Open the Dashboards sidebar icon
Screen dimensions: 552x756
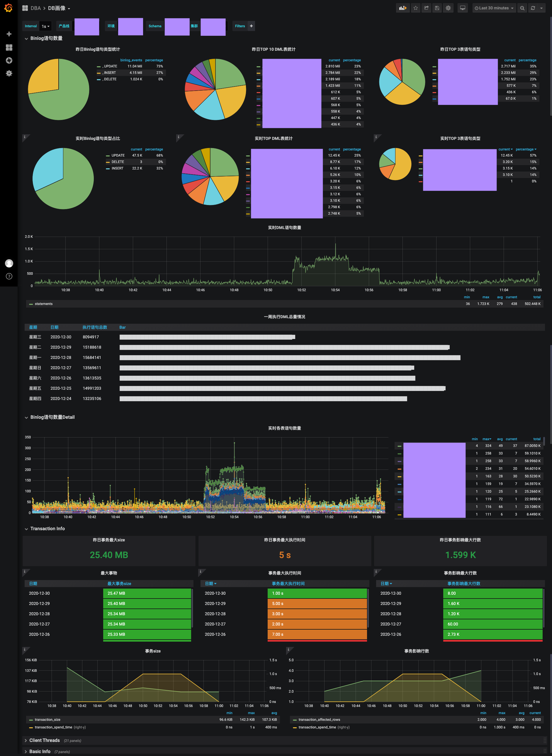[x=9, y=48]
